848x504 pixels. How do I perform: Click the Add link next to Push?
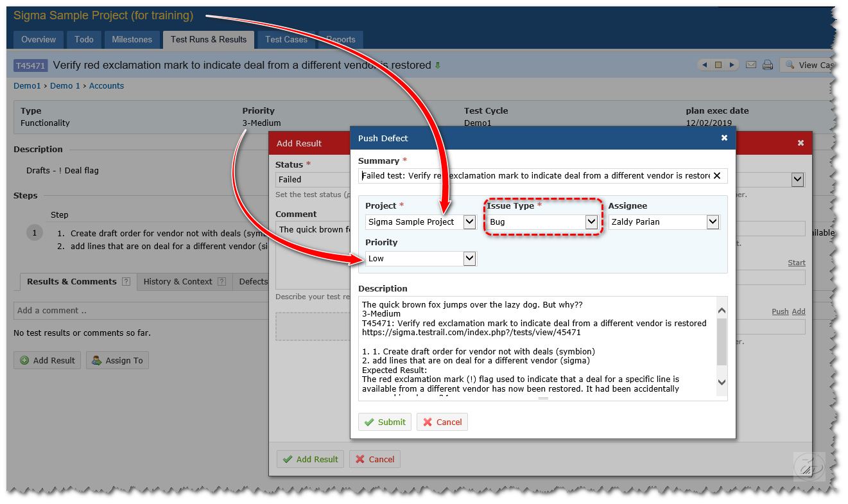coord(799,311)
